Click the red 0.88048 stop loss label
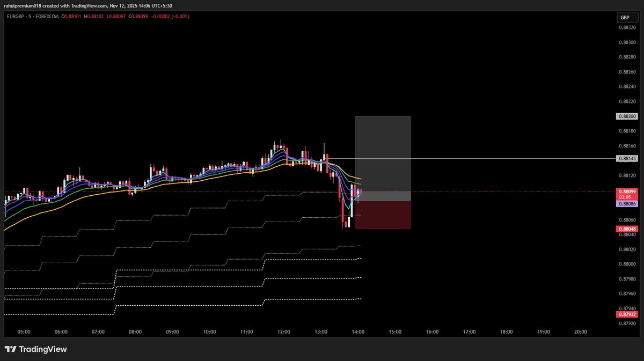 pyautogui.click(x=627, y=229)
